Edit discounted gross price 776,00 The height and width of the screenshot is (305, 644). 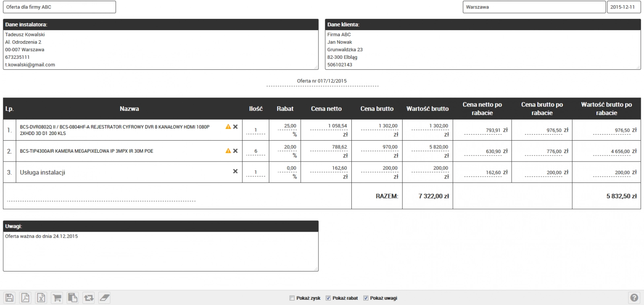[x=544, y=151]
